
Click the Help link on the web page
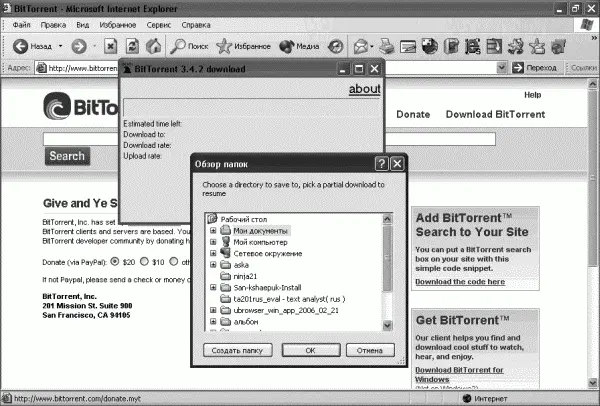pyautogui.click(x=532, y=95)
